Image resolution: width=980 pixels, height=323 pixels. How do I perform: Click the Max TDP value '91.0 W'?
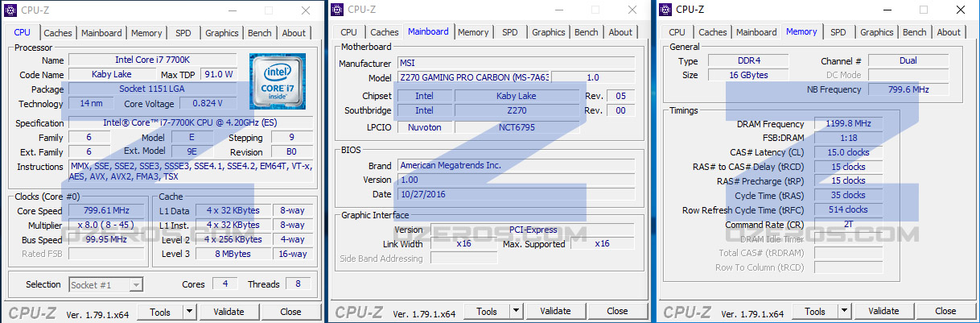(x=218, y=74)
